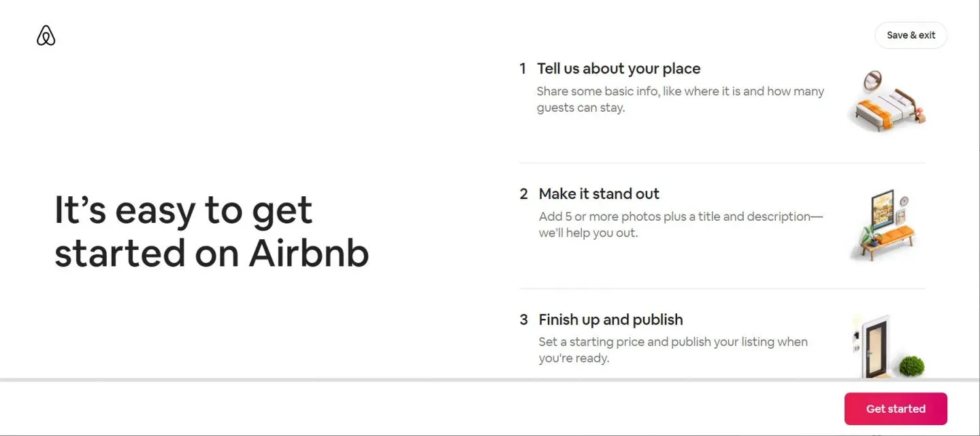Click the green bush beside the door
The image size is (980, 436).
(911, 366)
